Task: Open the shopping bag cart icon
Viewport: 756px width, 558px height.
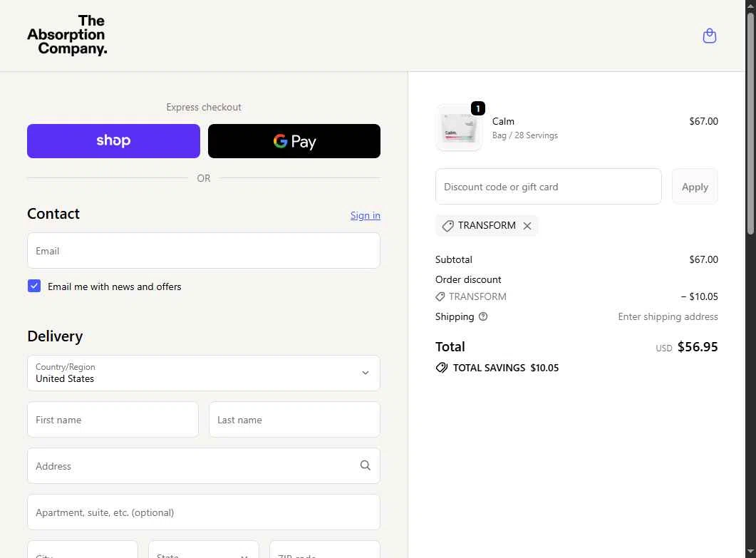Action: (709, 36)
